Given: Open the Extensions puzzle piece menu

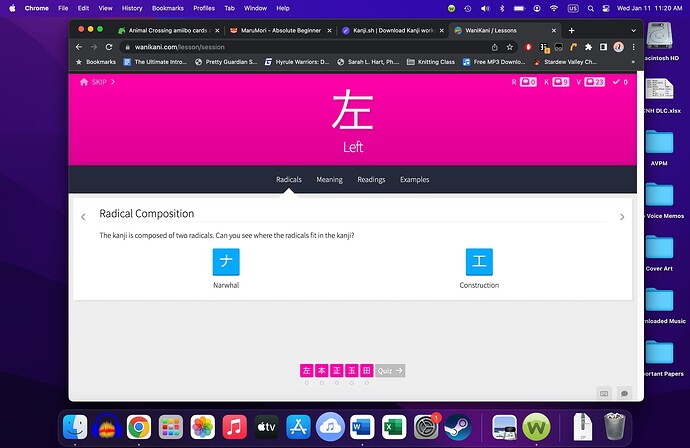Looking at the screenshot, I should [588, 47].
